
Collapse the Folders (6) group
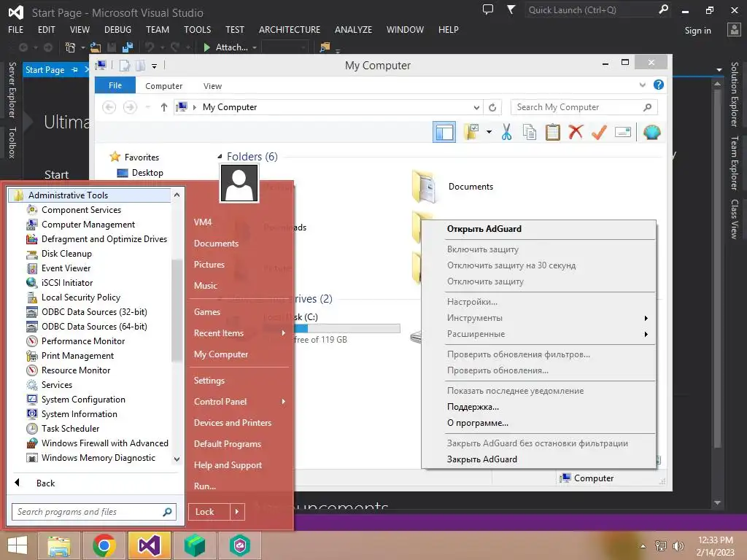220,157
